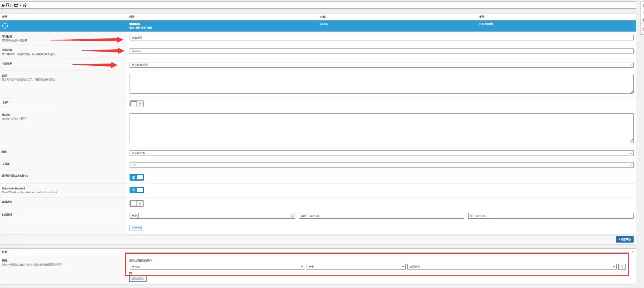Click the blue 添加字段 add field button
This screenshot has height=288, width=644.
(x=624, y=239)
